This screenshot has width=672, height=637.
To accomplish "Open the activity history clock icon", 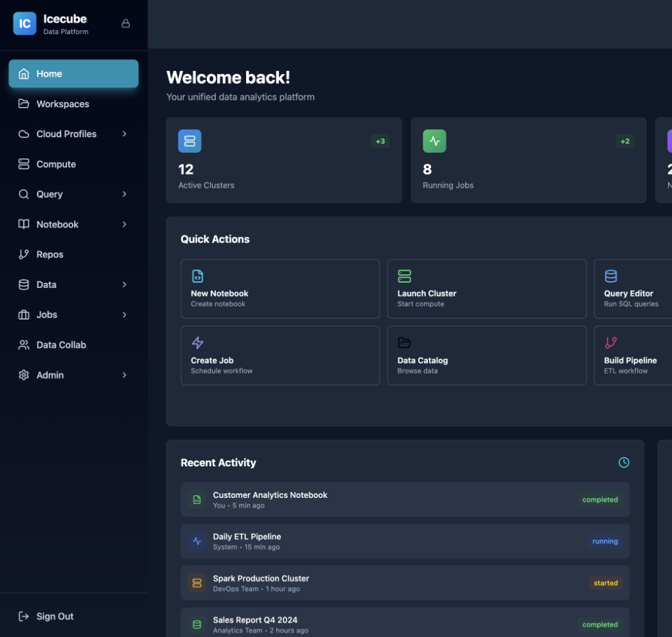I will click(x=623, y=462).
